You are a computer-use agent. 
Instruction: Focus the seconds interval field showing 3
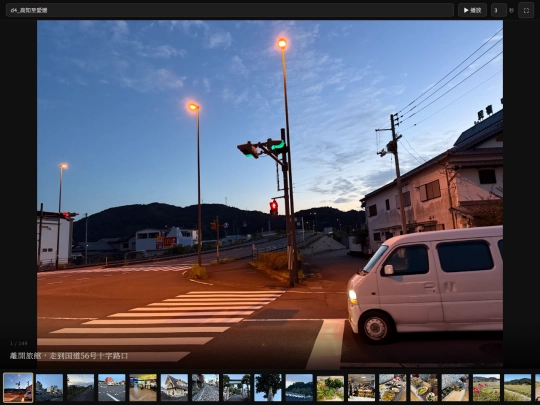pos(498,10)
